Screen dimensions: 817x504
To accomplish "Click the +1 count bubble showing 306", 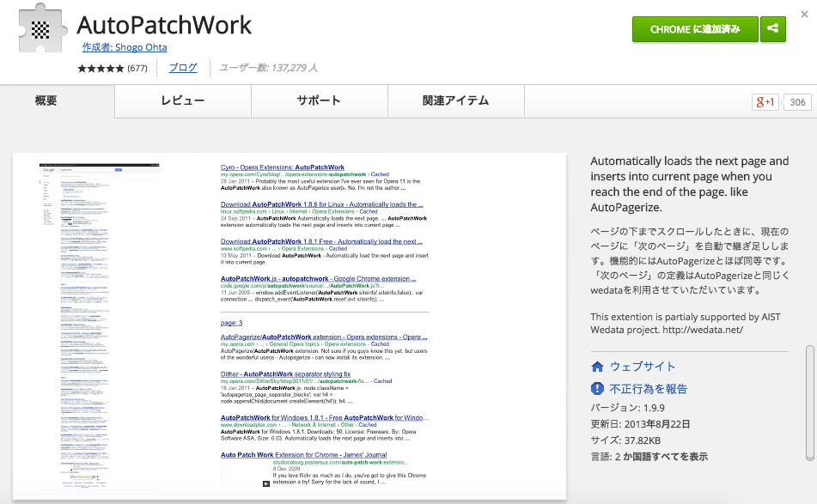I will [797, 102].
